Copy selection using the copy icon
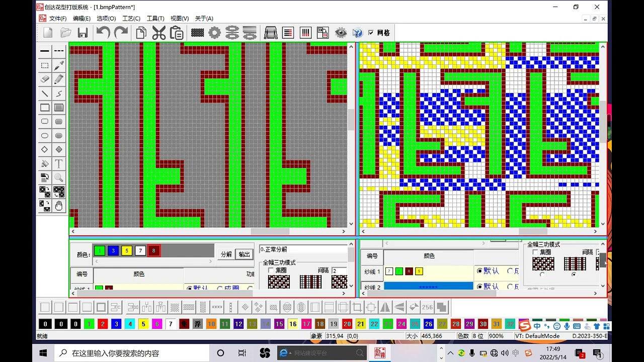The height and width of the screenshot is (362, 644). 141,33
